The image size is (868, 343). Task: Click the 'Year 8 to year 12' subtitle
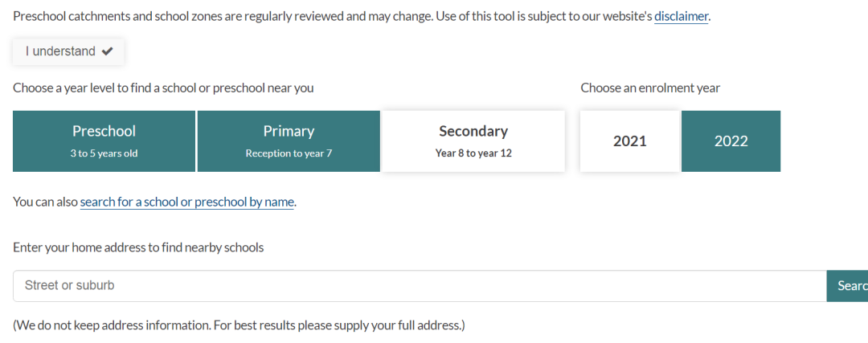[x=473, y=153]
